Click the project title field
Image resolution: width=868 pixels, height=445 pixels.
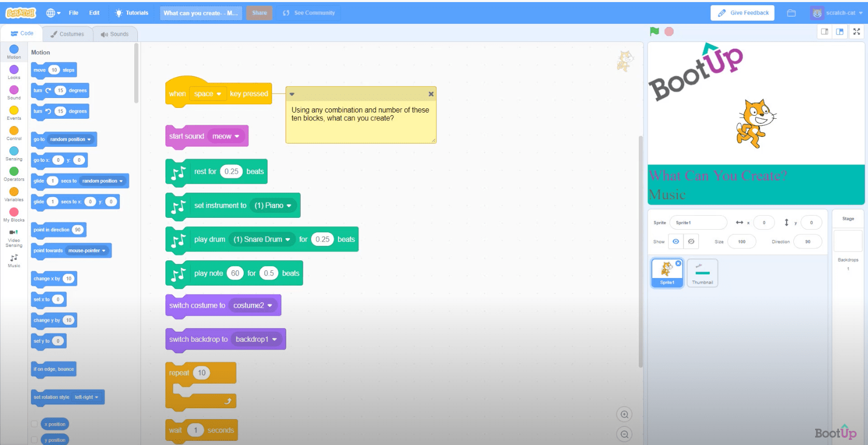[201, 13]
